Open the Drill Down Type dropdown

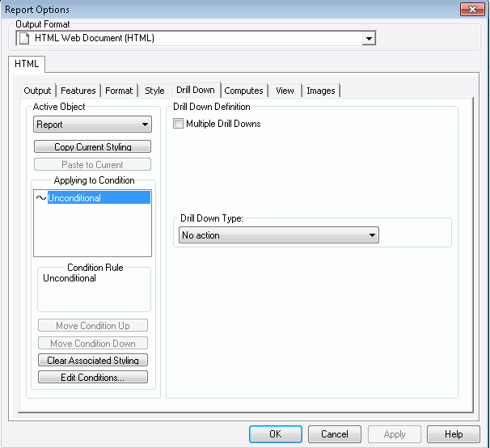(x=279, y=235)
